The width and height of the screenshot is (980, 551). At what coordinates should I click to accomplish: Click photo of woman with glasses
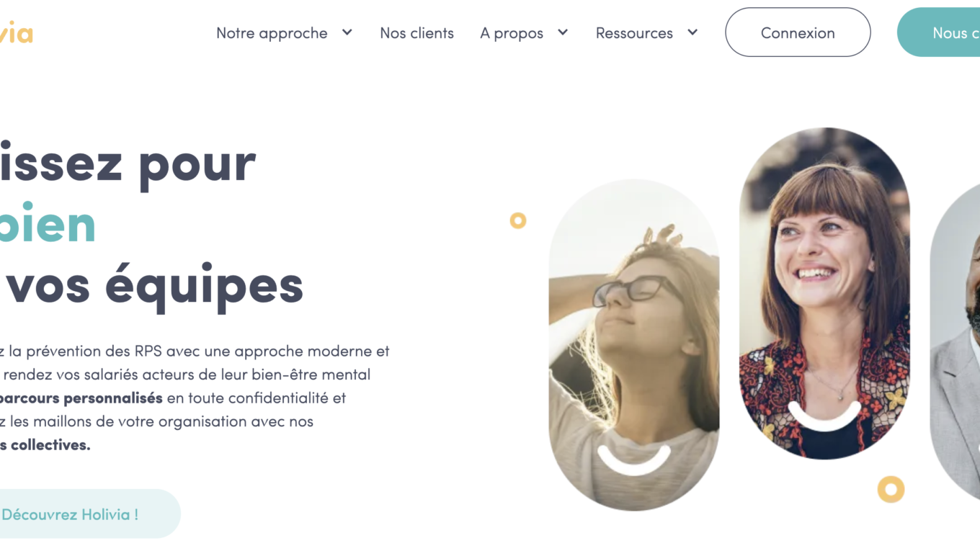click(x=634, y=345)
